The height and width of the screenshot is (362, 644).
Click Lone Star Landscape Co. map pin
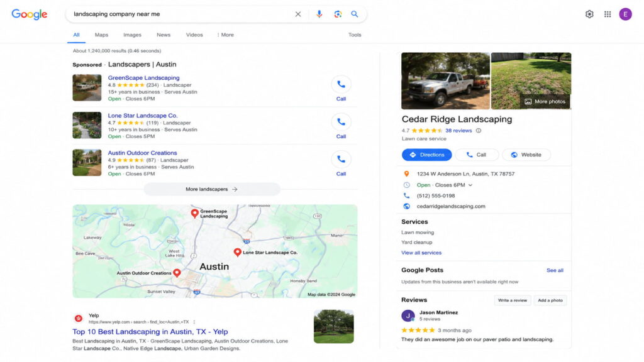pyautogui.click(x=237, y=252)
